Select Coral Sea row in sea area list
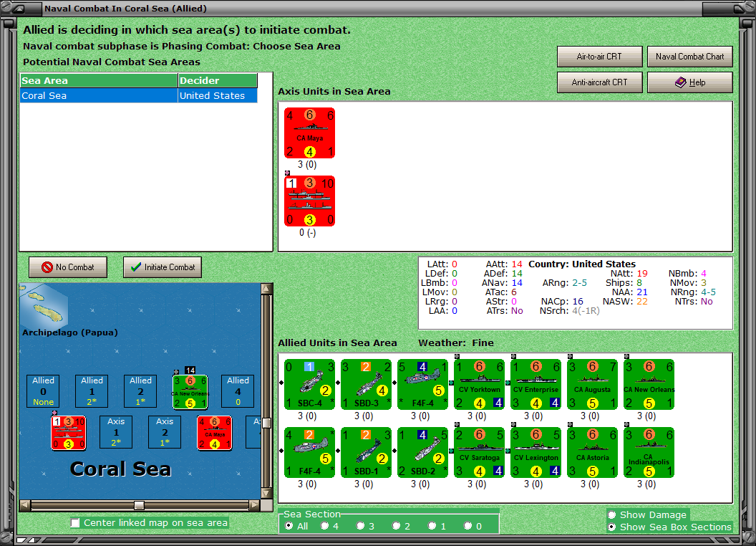The image size is (756, 546). (139, 95)
